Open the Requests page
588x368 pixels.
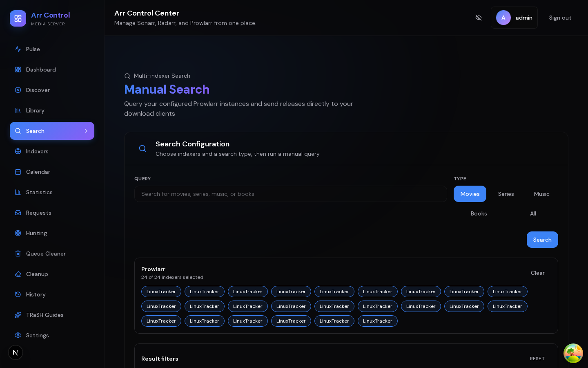(x=52, y=213)
